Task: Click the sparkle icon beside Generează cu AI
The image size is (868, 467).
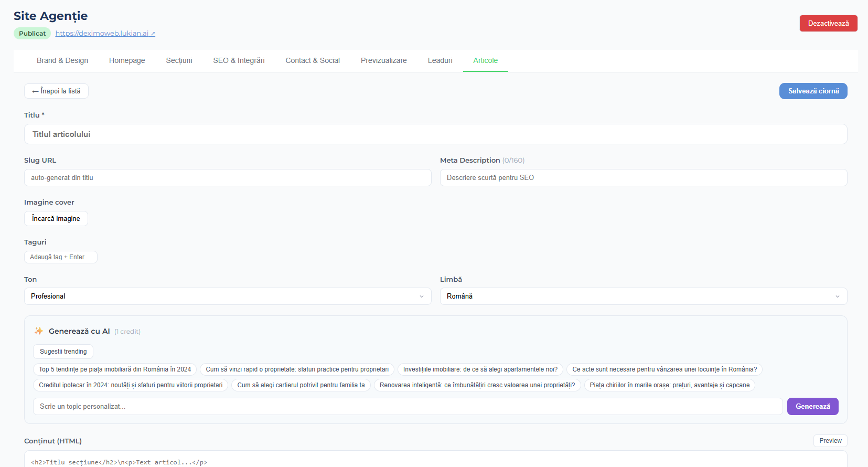Action: click(38, 331)
